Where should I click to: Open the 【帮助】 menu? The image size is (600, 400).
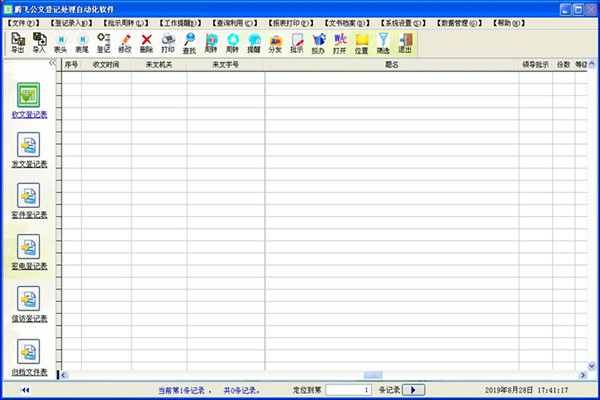coord(509,23)
